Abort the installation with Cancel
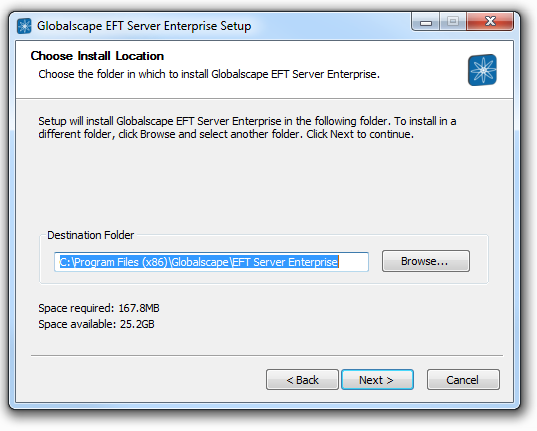The height and width of the screenshot is (431, 537). coord(463,380)
